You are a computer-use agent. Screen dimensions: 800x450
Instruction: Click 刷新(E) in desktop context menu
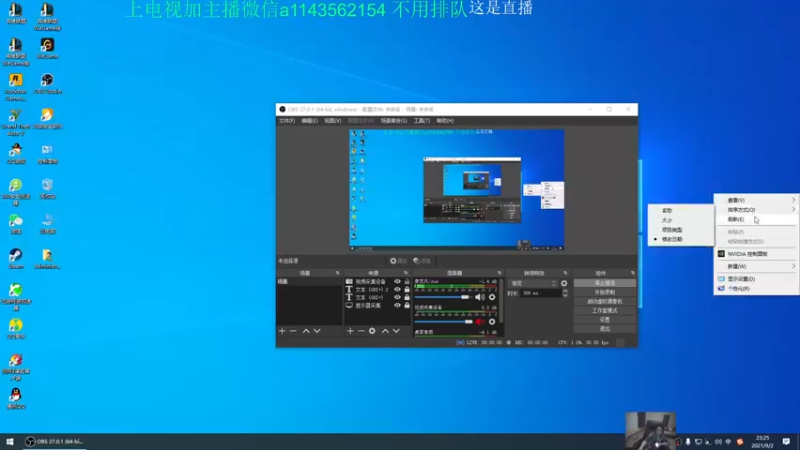coord(756,219)
